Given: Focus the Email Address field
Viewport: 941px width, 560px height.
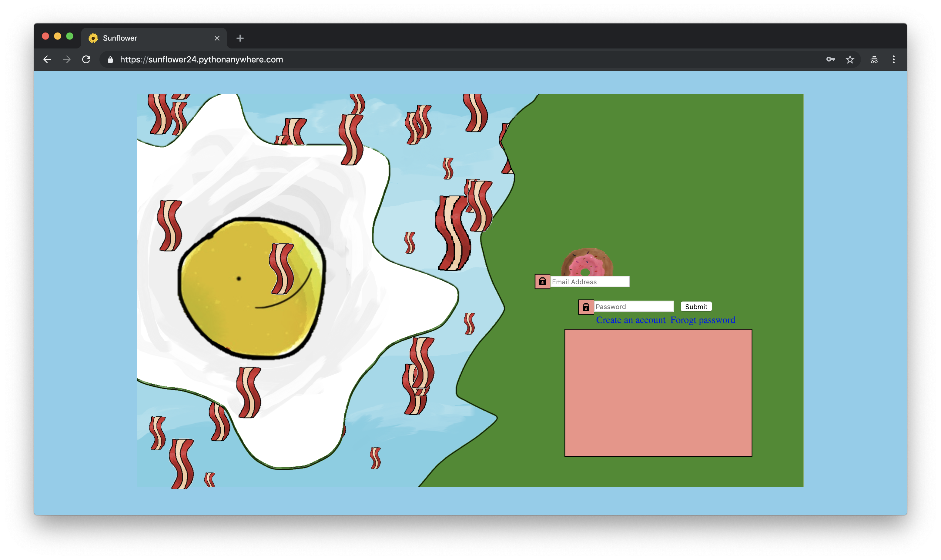Looking at the screenshot, I should [590, 282].
